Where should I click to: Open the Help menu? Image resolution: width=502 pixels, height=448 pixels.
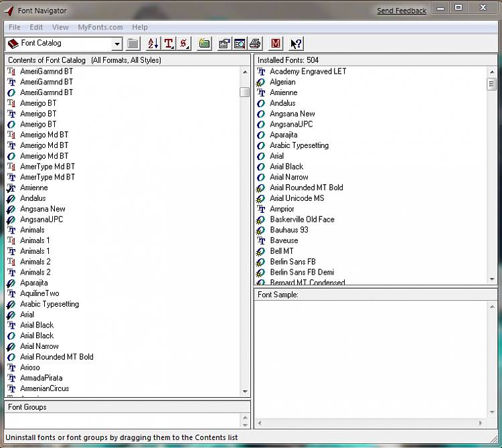pos(140,27)
